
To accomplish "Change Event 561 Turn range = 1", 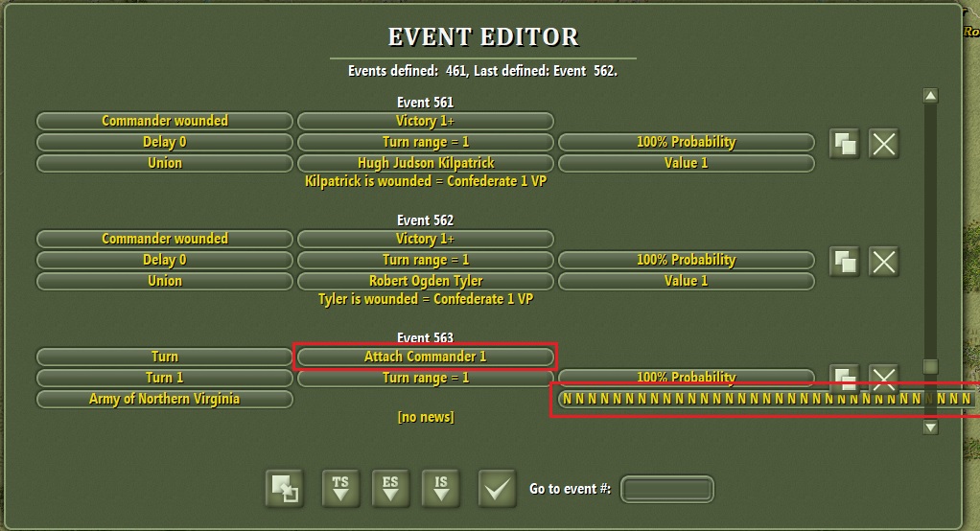I will point(425,142).
